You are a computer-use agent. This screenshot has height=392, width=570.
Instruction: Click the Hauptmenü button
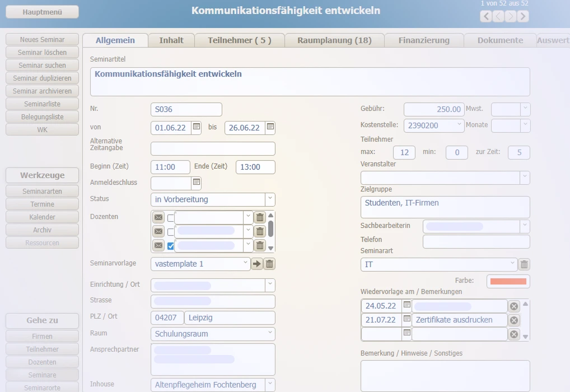pos(42,12)
